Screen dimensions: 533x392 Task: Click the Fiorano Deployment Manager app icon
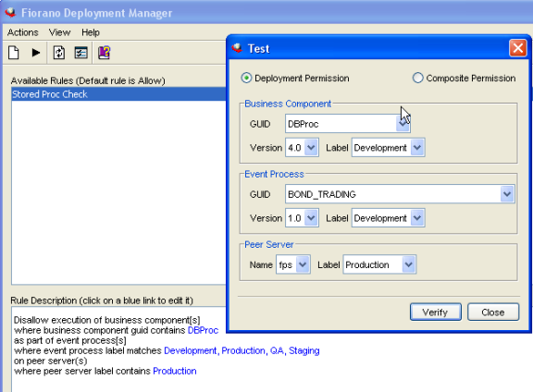[x=10, y=13]
